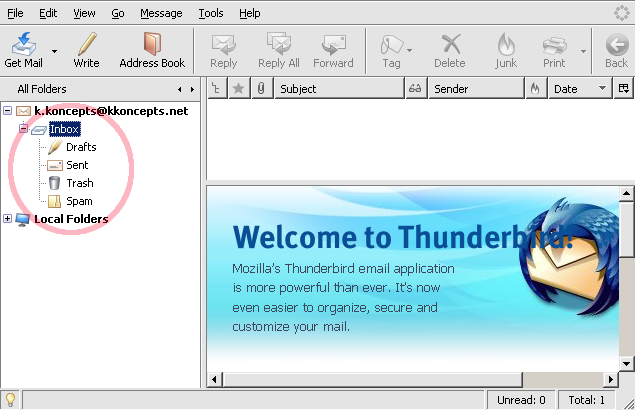Sort by the read-status glasses column

click(416, 88)
